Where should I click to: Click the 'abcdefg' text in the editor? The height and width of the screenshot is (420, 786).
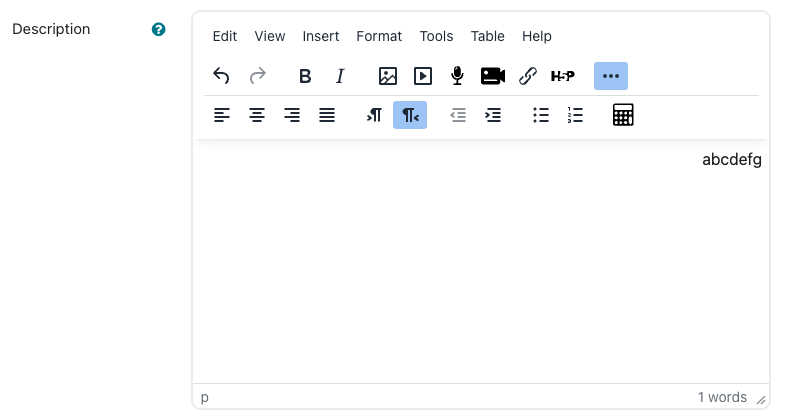tap(732, 159)
